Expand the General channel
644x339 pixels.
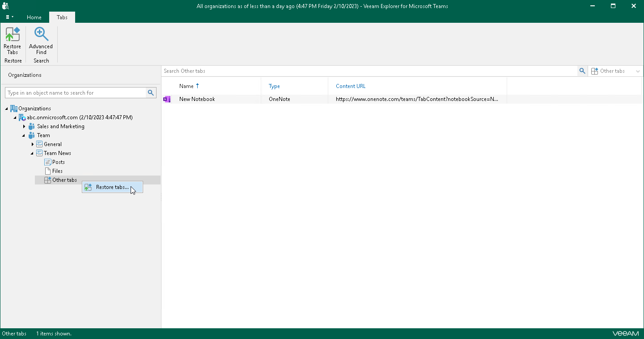pyautogui.click(x=33, y=144)
